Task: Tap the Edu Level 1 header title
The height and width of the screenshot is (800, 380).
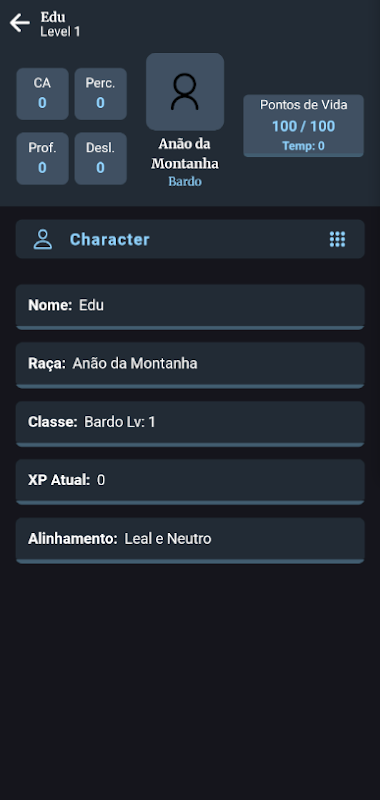Action: point(60,24)
